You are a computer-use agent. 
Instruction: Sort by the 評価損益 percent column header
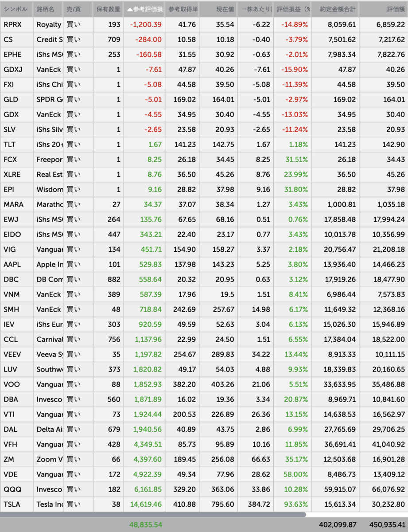point(292,9)
